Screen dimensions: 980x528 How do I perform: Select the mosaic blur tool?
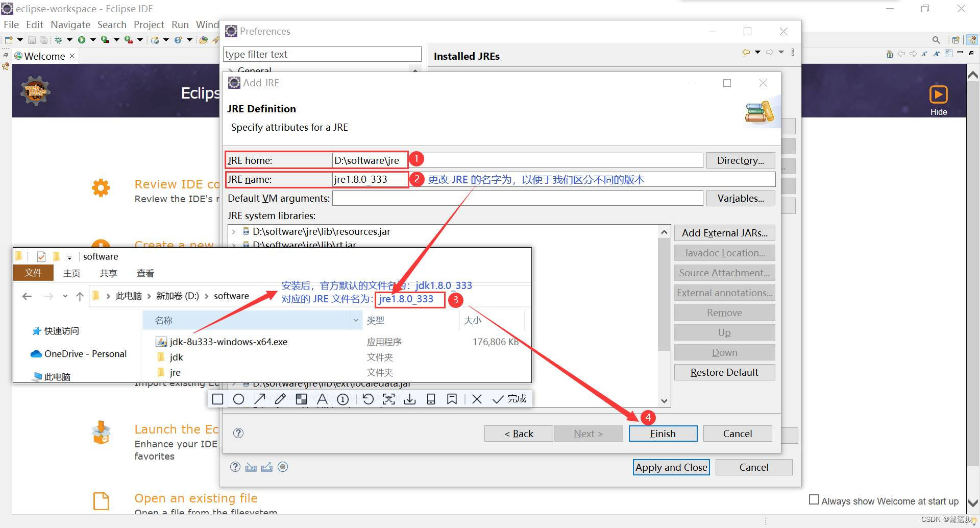tap(301, 399)
